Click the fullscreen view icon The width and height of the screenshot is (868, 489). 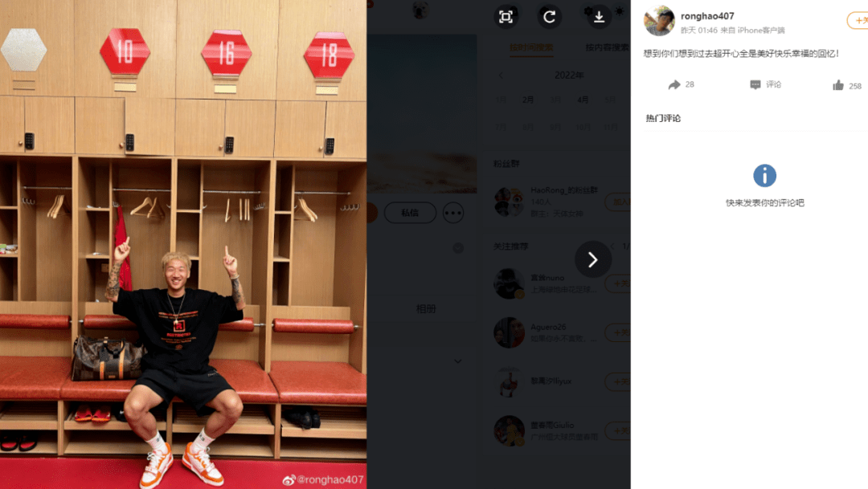point(506,17)
